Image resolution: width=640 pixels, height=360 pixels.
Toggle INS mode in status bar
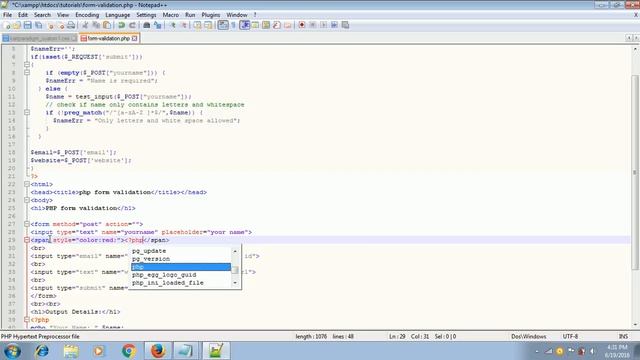click(623, 336)
